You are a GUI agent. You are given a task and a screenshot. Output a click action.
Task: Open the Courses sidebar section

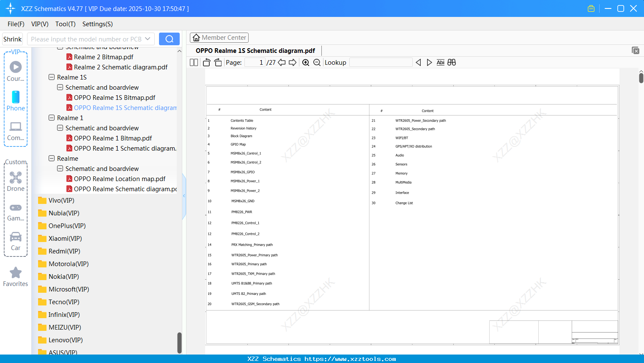16,71
